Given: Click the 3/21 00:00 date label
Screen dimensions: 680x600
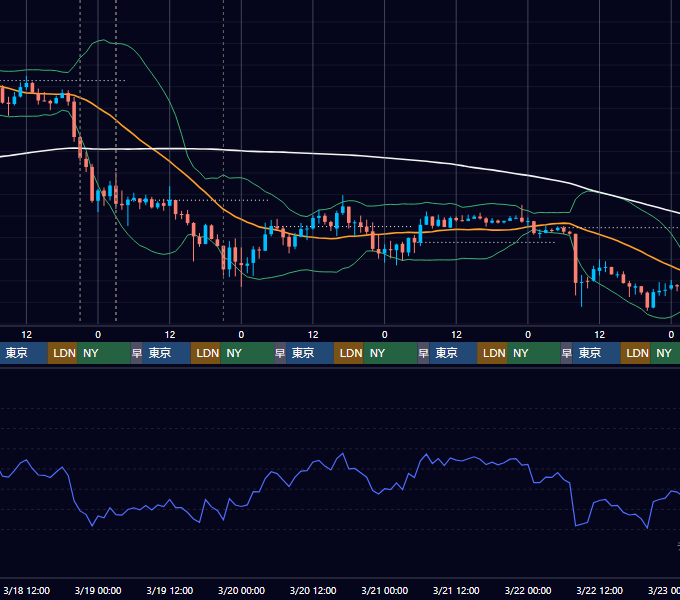Looking at the screenshot, I should tap(385, 590).
